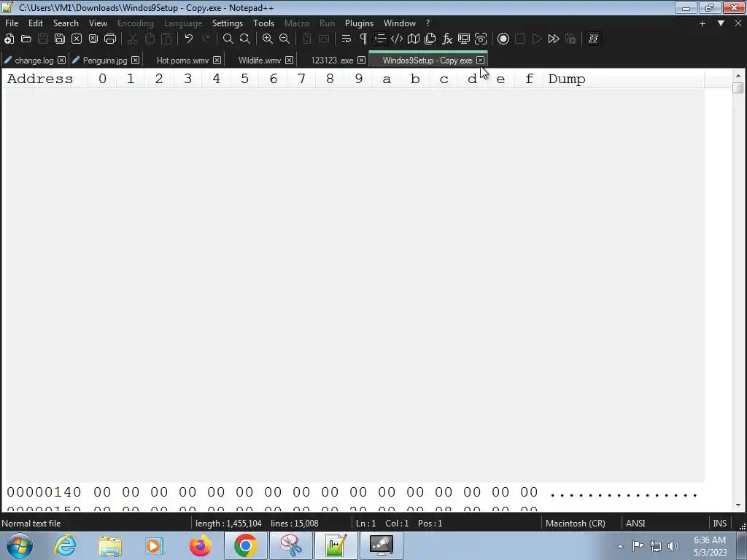Click the Close All toolbar icon
The image size is (747, 560).
(x=93, y=39)
